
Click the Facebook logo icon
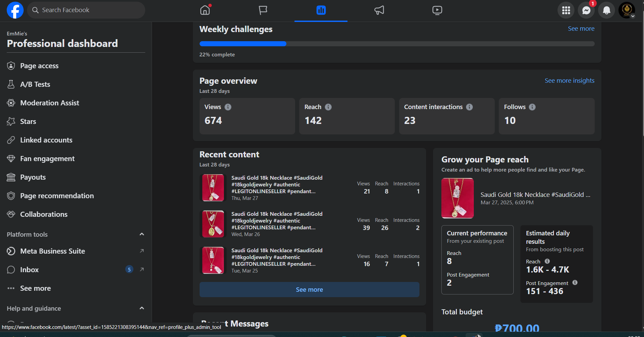[x=15, y=10]
